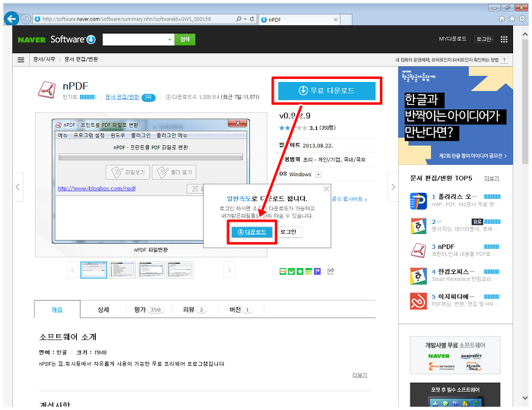The height and width of the screenshot is (410, 532).
Task: Open the second-ranked TOP5 app icon
Action: pyautogui.click(x=418, y=226)
